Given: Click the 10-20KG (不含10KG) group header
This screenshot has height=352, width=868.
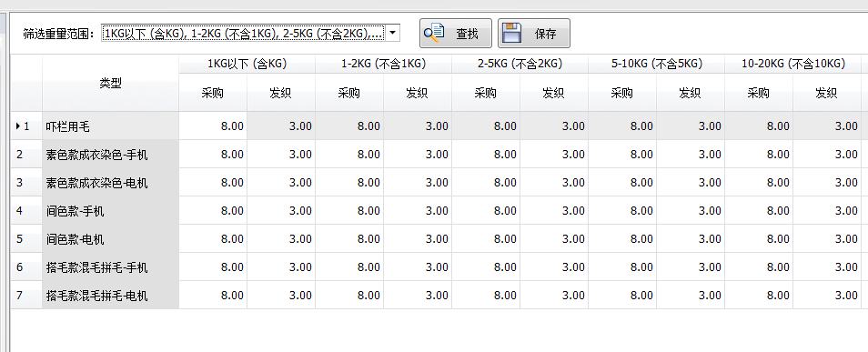Looking at the screenshot, I should 793,64.
